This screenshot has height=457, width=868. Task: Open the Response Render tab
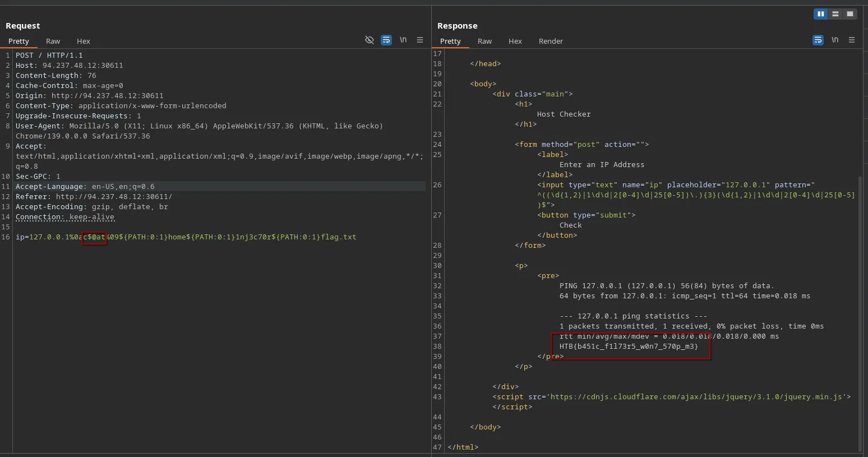(x=551, y=41)
